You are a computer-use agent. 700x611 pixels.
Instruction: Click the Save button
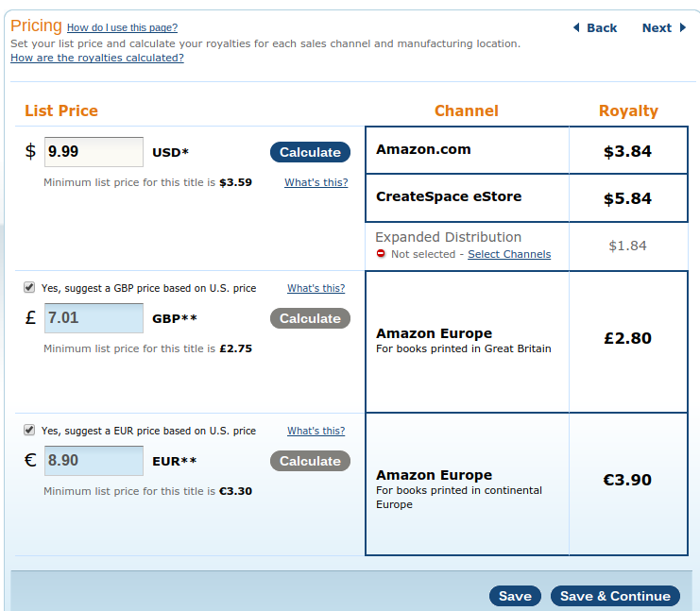tap(515, 596)
